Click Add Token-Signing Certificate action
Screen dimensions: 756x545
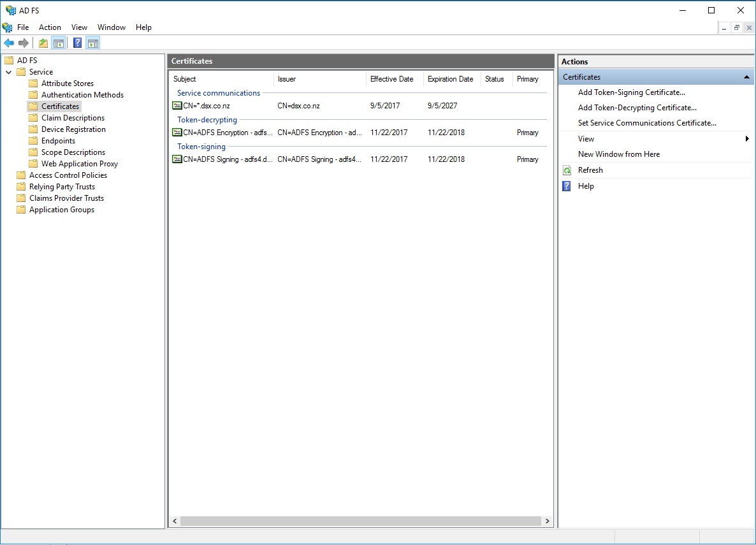[632, 92]
